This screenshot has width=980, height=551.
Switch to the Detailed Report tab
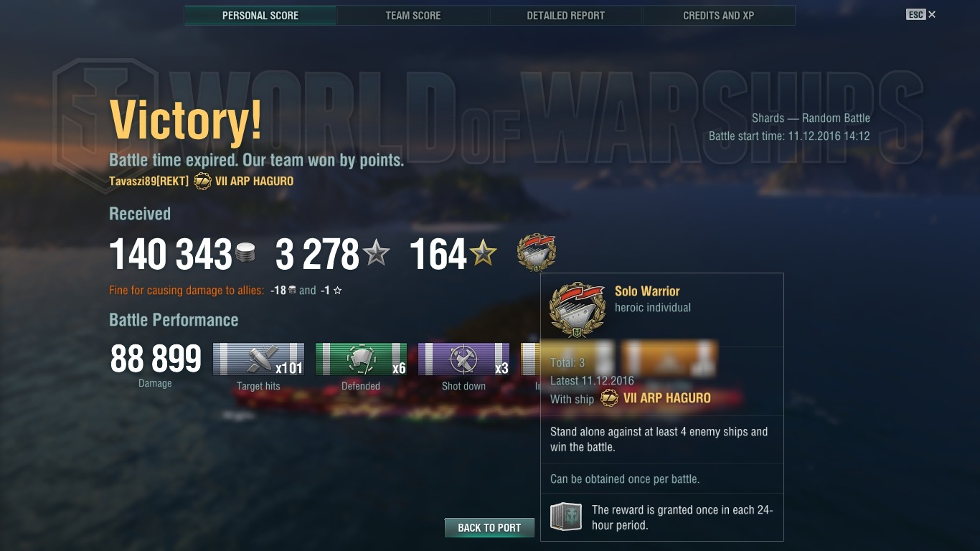click(x=566, y=15)
